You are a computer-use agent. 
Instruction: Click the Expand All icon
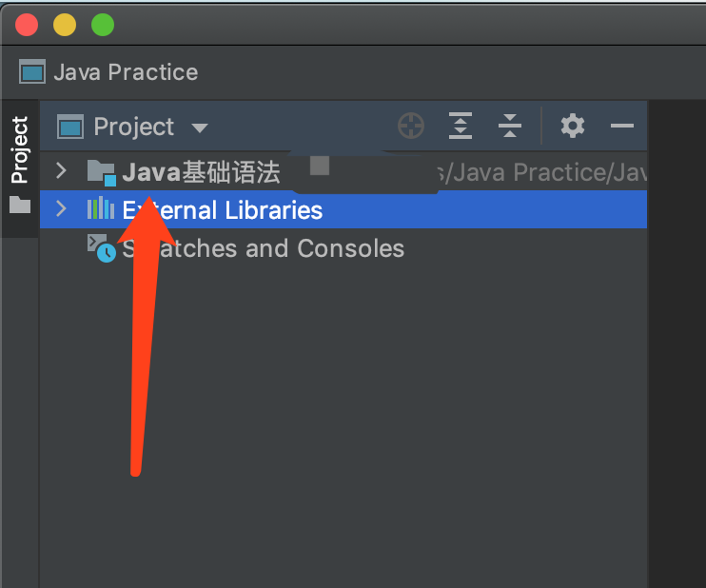461,126
